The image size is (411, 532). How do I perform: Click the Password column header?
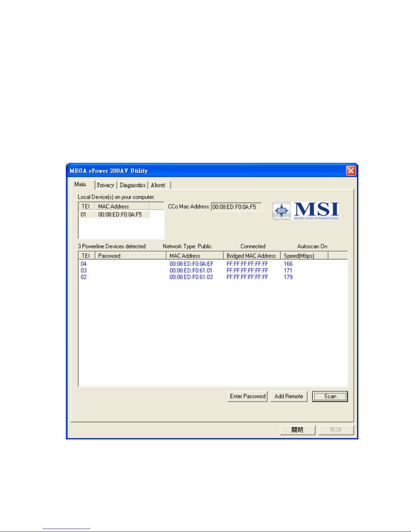pyautogui.click(x=130, y=256)
